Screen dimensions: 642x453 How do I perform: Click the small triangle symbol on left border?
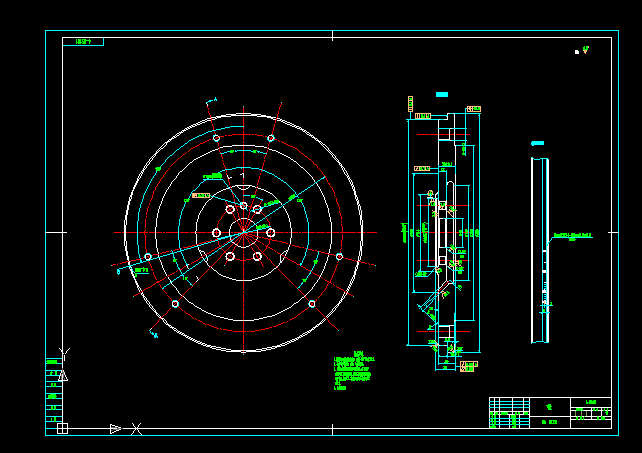pyautogui.click(x=62, y=377)
